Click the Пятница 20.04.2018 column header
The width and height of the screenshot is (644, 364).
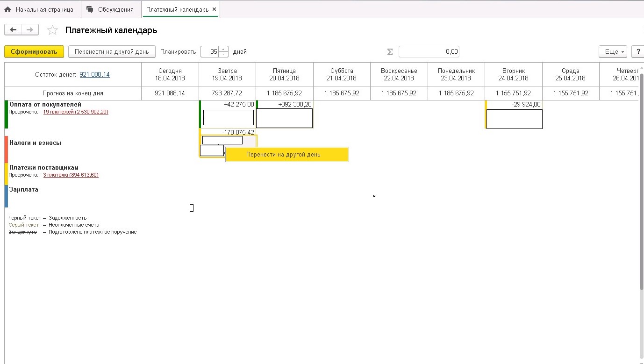[x=284, y=74]
